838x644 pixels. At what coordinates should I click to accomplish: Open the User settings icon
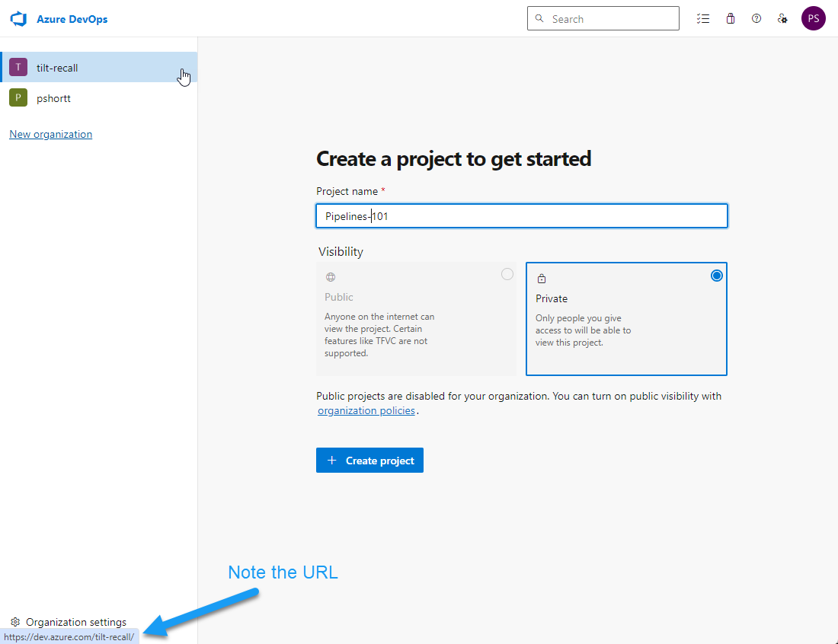tap(782, 18)
